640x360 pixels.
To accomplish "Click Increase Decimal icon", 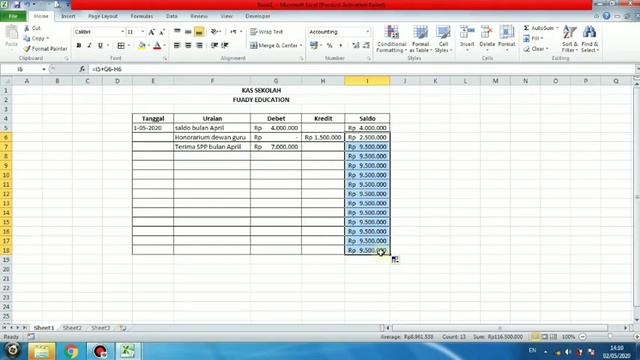I will [356, 45].
